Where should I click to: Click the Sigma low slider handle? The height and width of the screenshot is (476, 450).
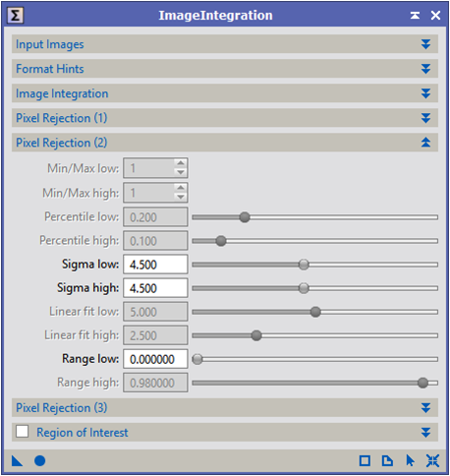pos(304,265)
